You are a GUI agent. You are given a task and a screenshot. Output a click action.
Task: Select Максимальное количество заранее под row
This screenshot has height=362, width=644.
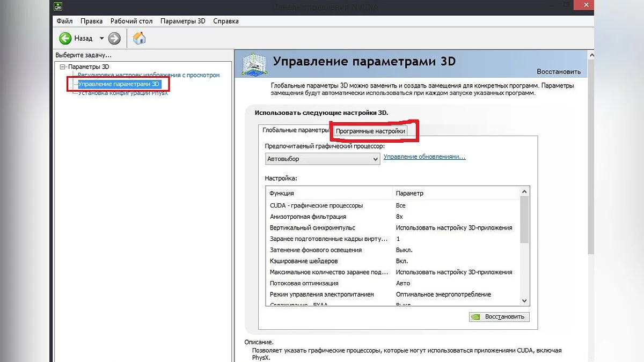pos(393,272)
